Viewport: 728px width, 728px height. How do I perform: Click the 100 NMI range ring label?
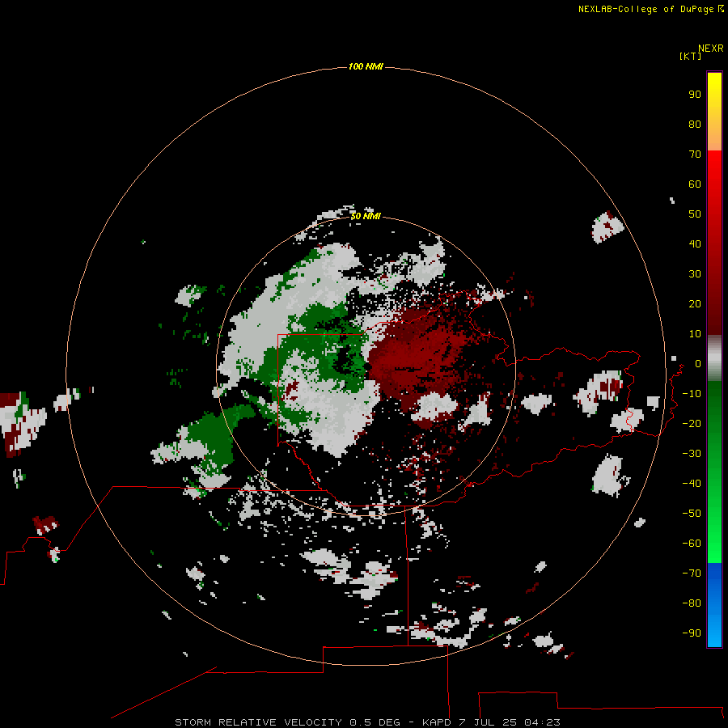click(x=366, y=66)
